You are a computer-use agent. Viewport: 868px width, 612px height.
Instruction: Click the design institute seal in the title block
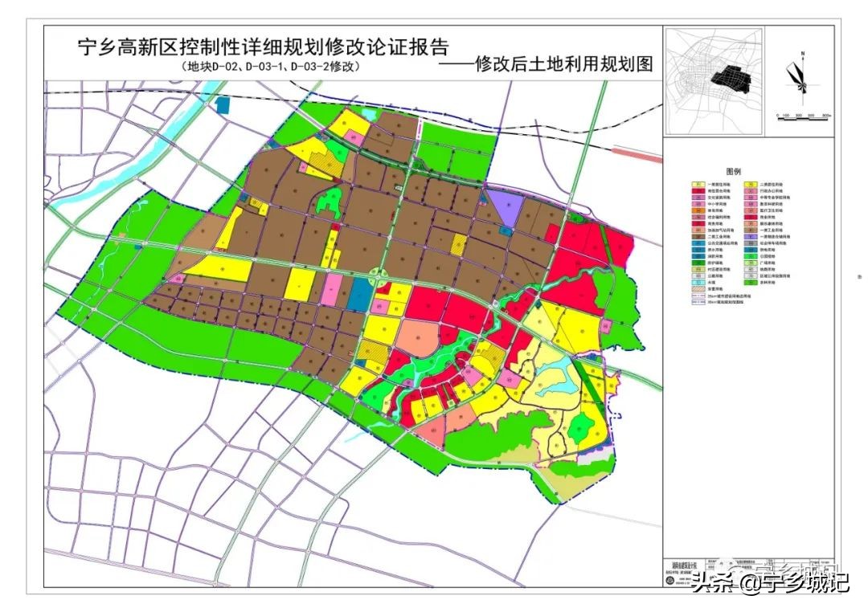click(669, 581)
